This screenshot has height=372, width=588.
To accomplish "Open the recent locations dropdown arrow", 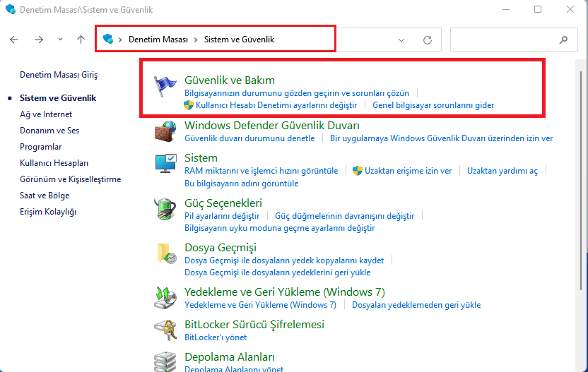I will click(60, 40).
